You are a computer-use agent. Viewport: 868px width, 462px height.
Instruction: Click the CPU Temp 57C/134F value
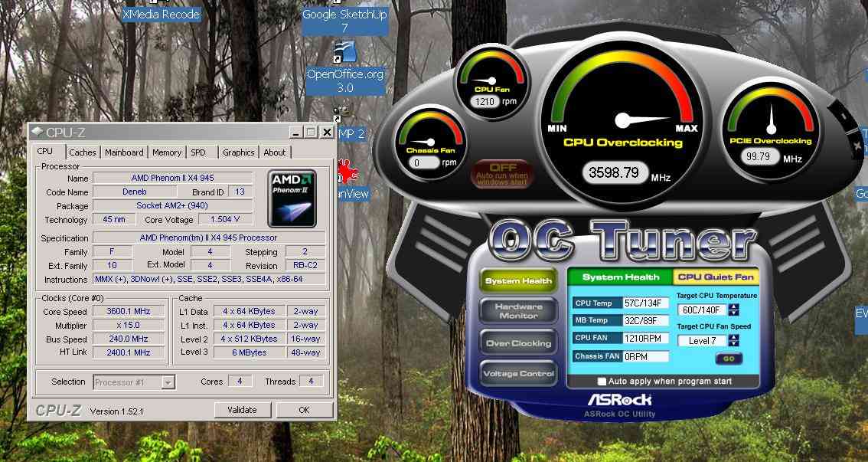(x=645, y=303)
